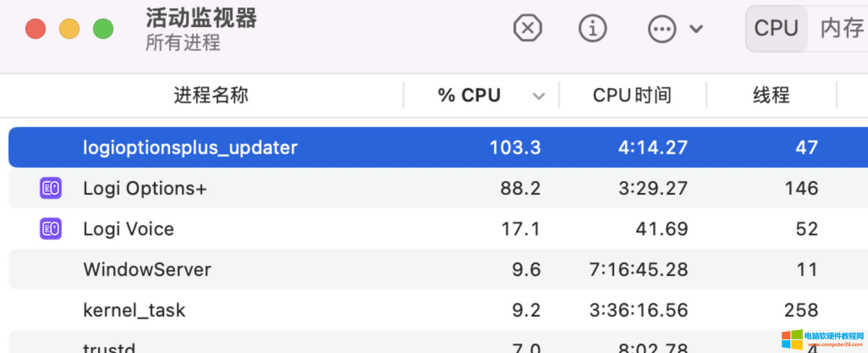Sort by the CPU 时间 column header
Image resolution: width=868 pixels, height=353 pixels.
click(632, 95)
